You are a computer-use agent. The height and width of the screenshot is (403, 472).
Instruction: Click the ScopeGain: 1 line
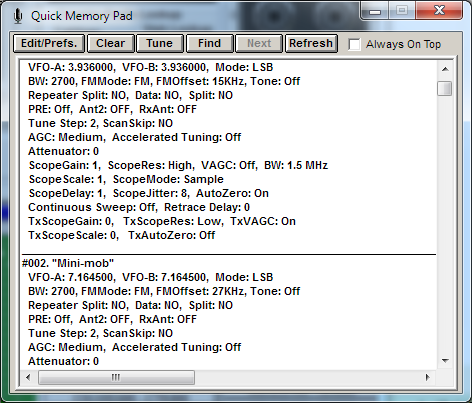click(x=178, y=165)
